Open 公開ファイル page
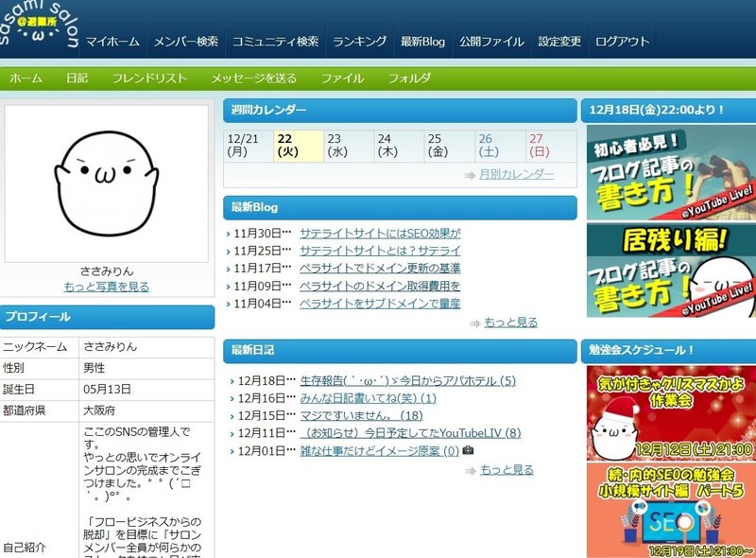 pos(491,42)
